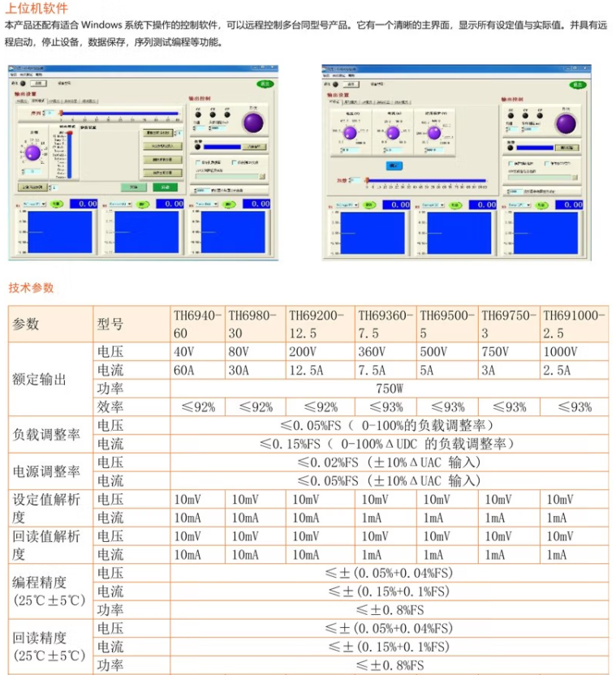616x675 pixels.
Task: Click green oval exit button in left window
Action: coord(265,84)
